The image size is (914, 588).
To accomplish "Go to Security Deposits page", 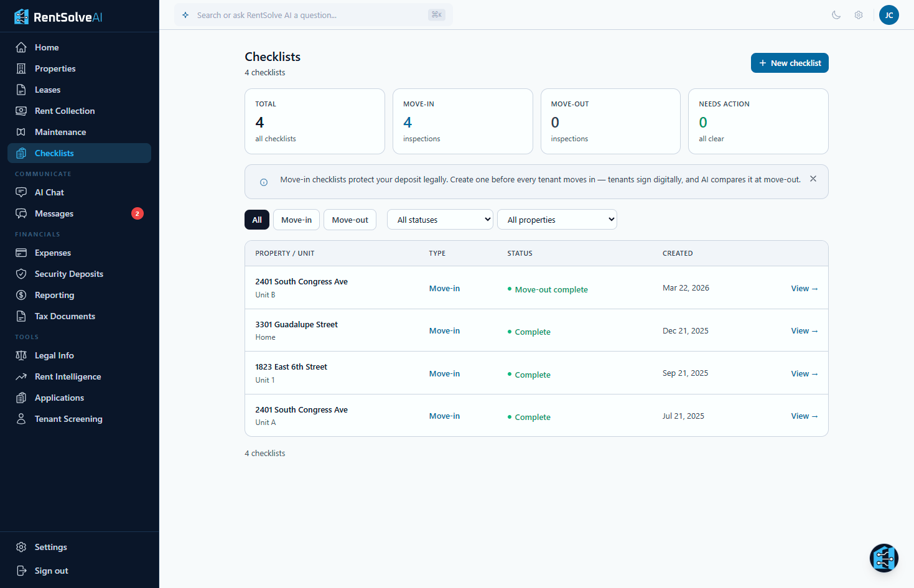I will point(68,274).
